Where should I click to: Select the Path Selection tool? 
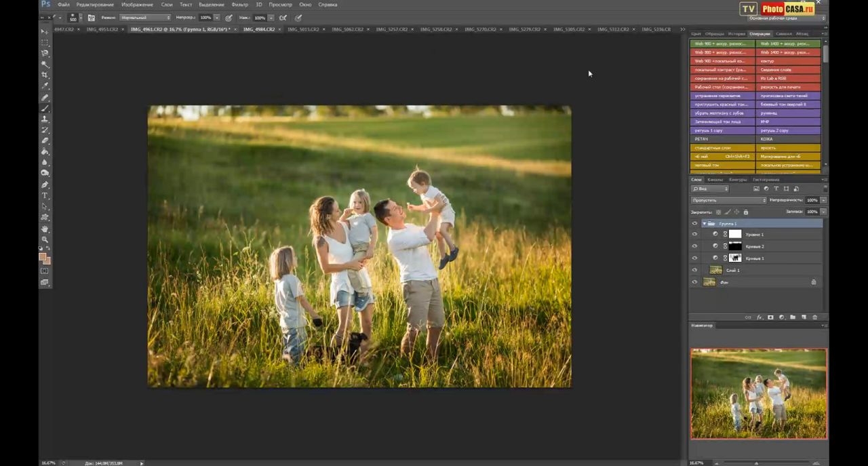(x=45, y=206)
